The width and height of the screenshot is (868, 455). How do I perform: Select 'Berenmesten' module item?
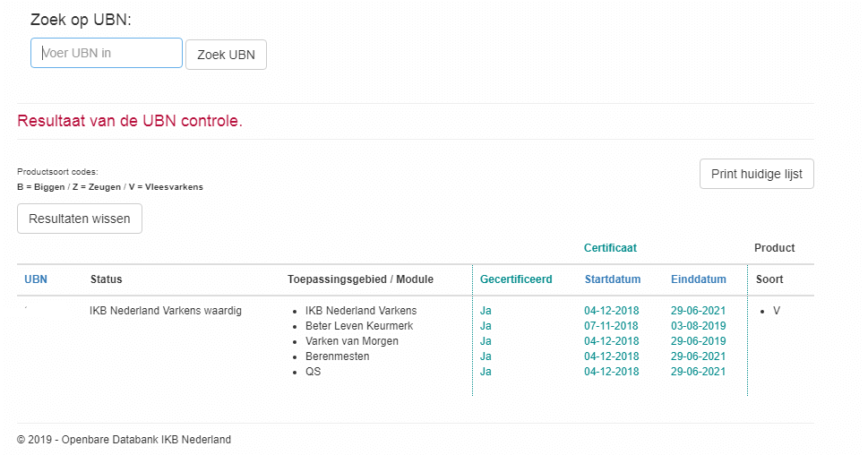(x=337, y=356)
